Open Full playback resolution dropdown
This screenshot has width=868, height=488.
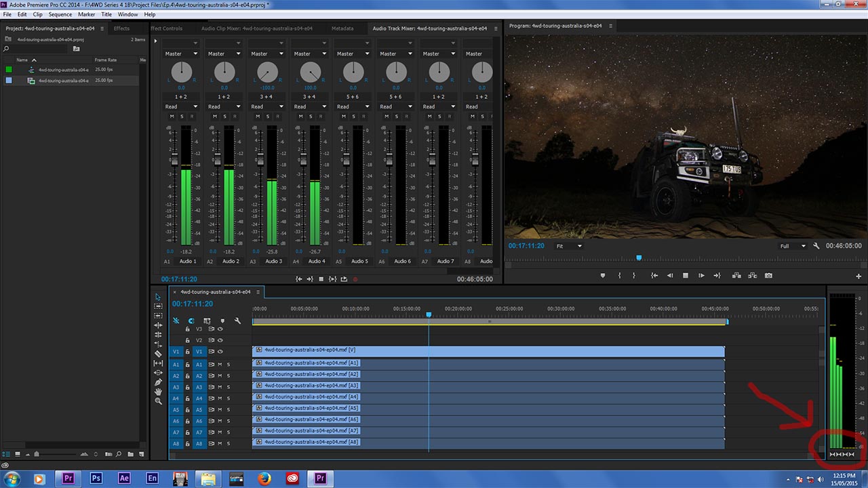click(x=793, y=246)
